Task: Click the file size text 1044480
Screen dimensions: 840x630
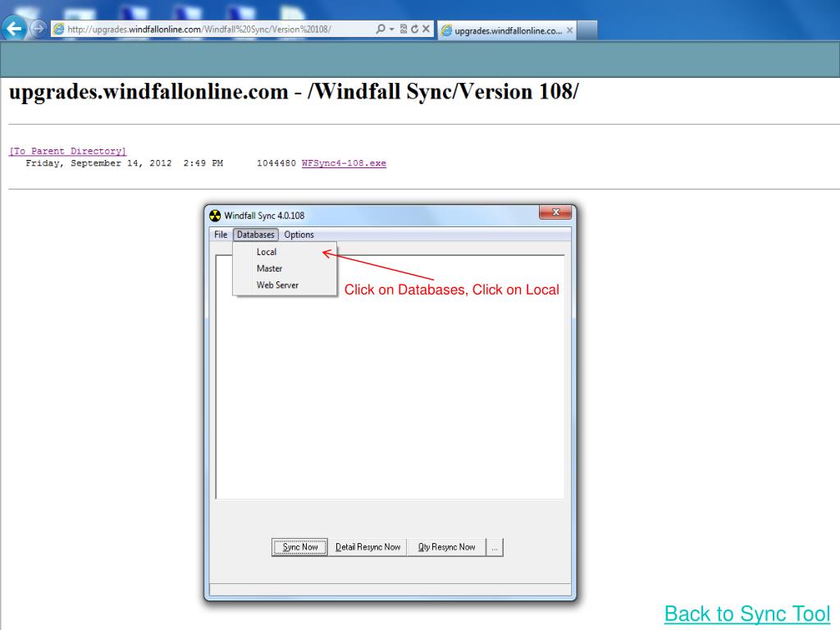Action: click(x=276, y=163)
